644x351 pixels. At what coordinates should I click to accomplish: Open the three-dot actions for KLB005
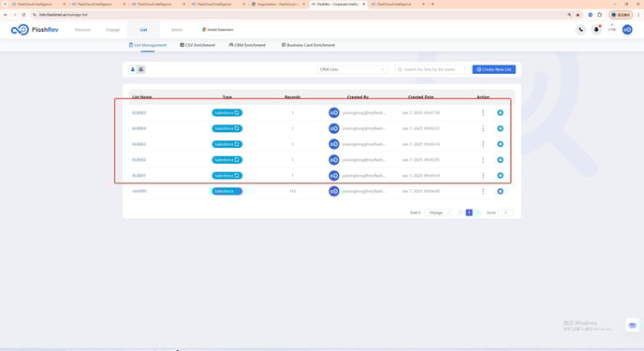(483, 112)
